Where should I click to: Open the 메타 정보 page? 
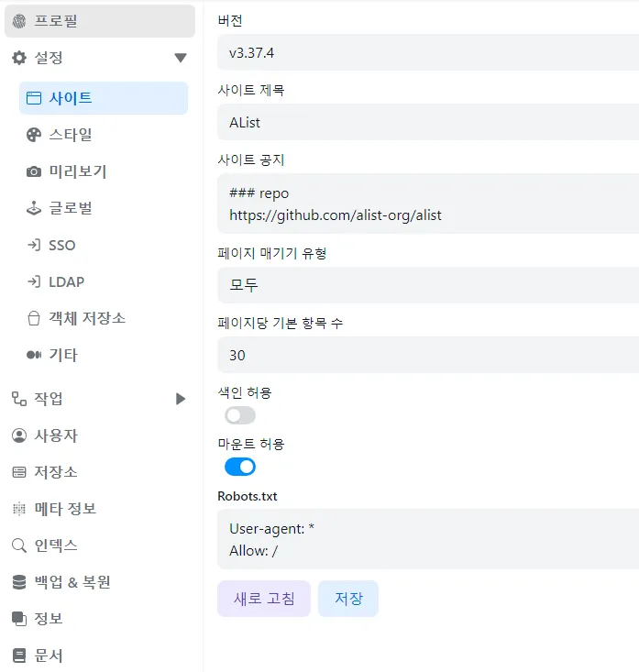[99, 509]
